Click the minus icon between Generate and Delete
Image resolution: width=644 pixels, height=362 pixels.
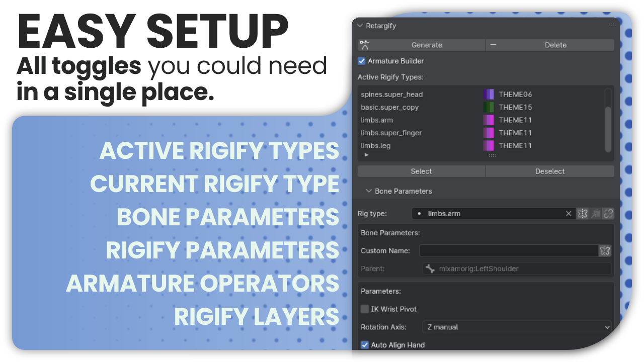493,45
